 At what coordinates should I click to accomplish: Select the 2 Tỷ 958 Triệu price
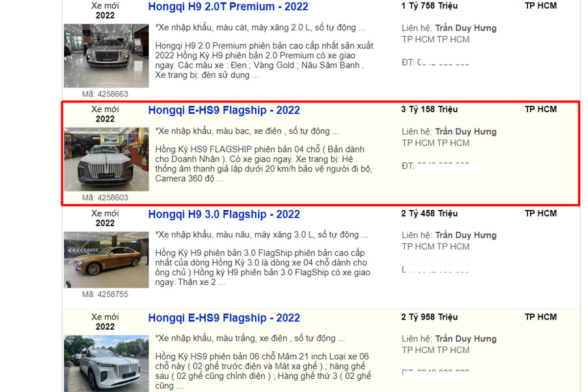tap(429, 317)
